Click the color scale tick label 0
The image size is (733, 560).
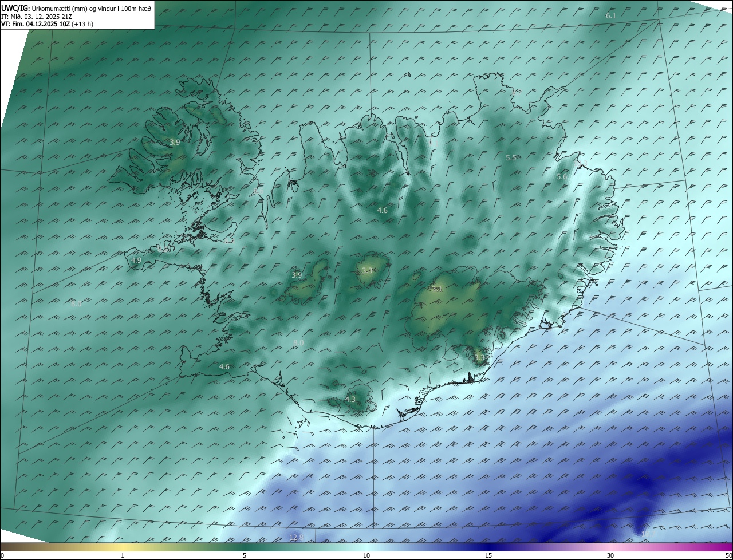(x=2, y=555)
